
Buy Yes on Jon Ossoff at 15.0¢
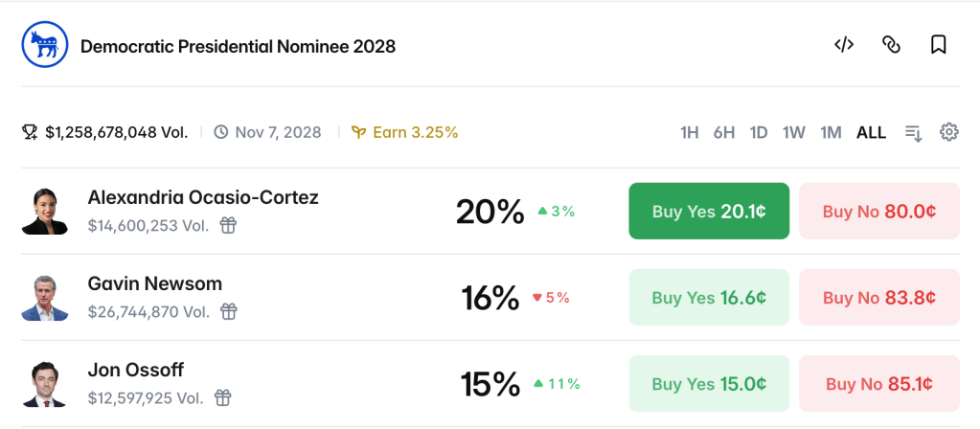tap(709, 383)
